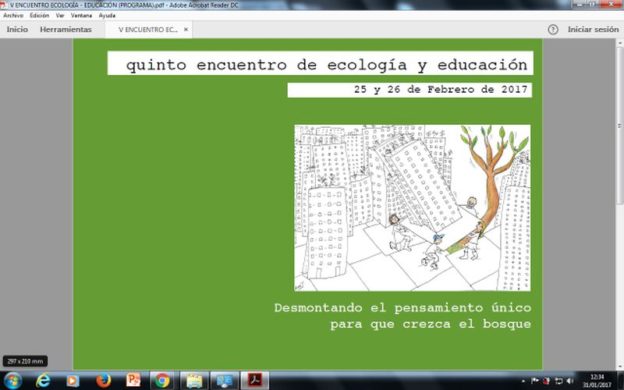Click the title 'quinto encuentro de ecología y educación'

[x=327, y=64]
